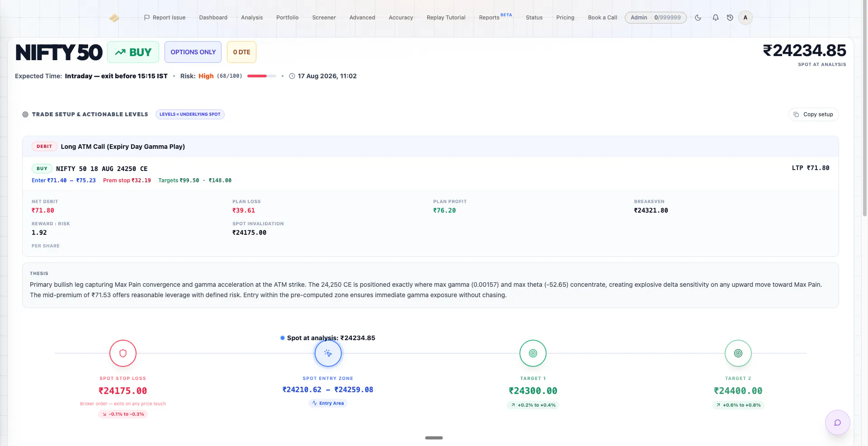Click Plan Profit value ₹76.20

444,210
